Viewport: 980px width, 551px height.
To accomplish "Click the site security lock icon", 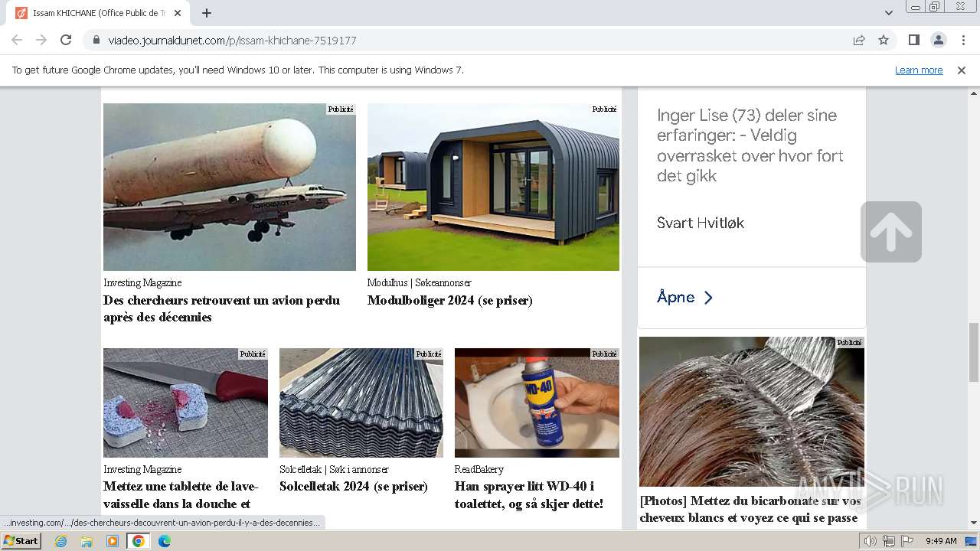I will point(96,40).
